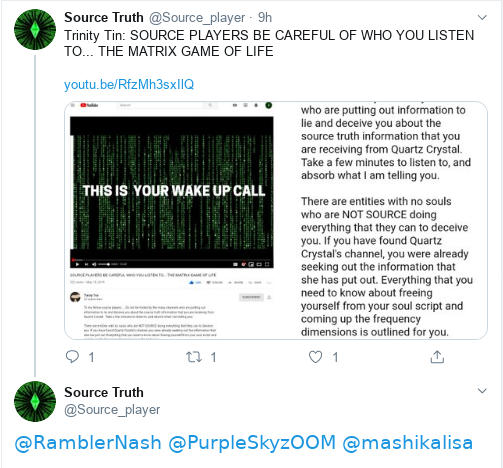Click Source Truth name in top tweet

click(x=104, y=17)
